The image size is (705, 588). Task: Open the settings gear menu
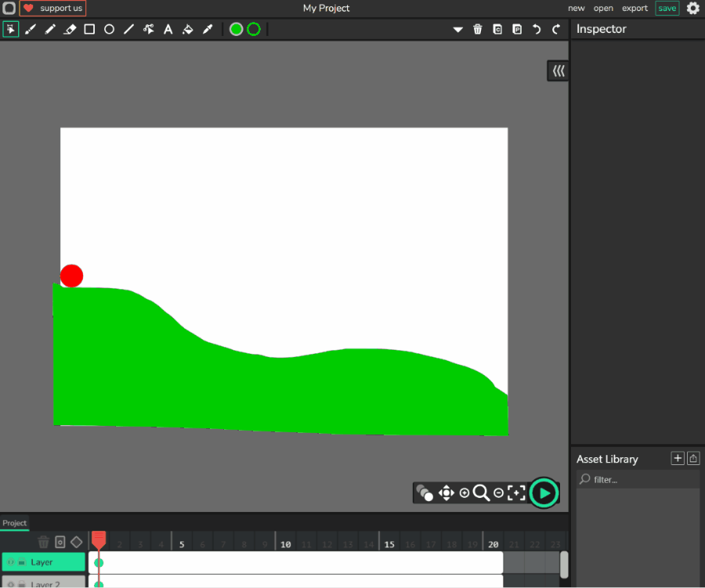(693, 8)
